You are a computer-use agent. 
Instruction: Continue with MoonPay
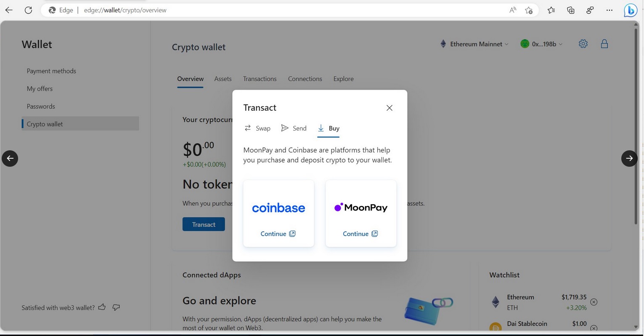(360, 234)
